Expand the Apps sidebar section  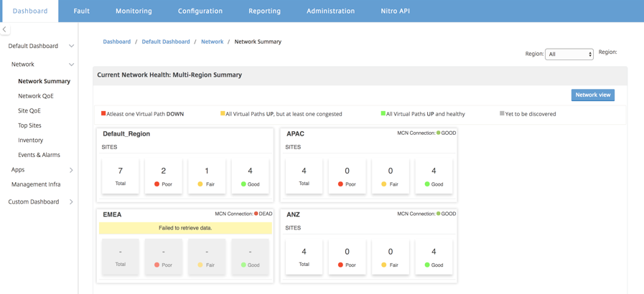coord(71,170)
